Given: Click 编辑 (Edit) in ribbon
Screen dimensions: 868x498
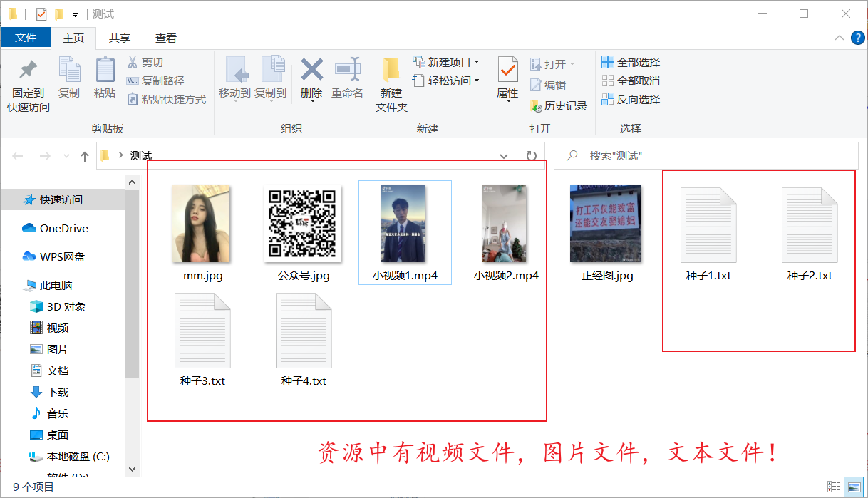Looking at the screenshot, I should [548, 85].
